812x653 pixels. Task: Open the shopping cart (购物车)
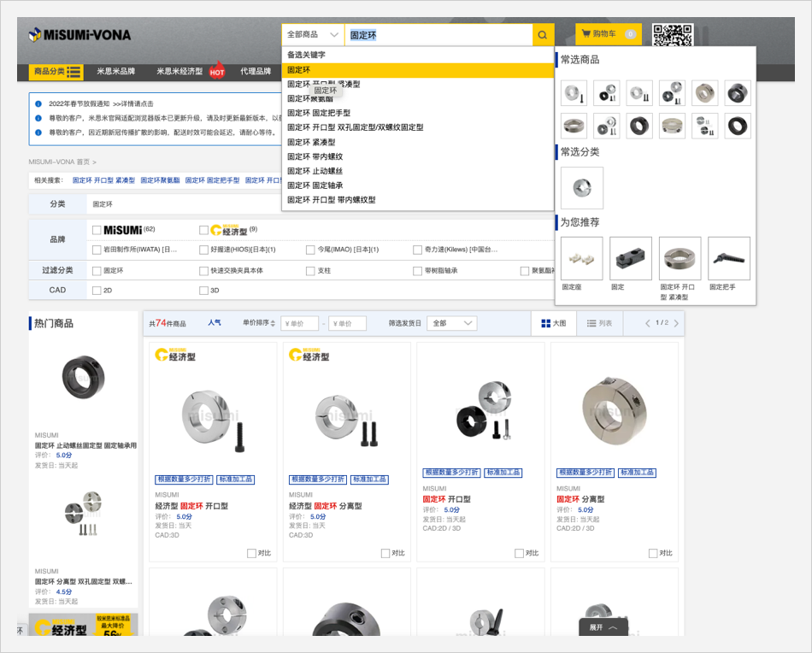tap(607, 34)
